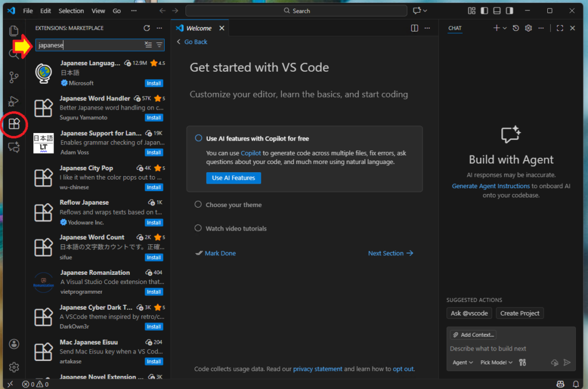Click the 'Use AI Features' button
588x389 pixels.
click(233, 178)
